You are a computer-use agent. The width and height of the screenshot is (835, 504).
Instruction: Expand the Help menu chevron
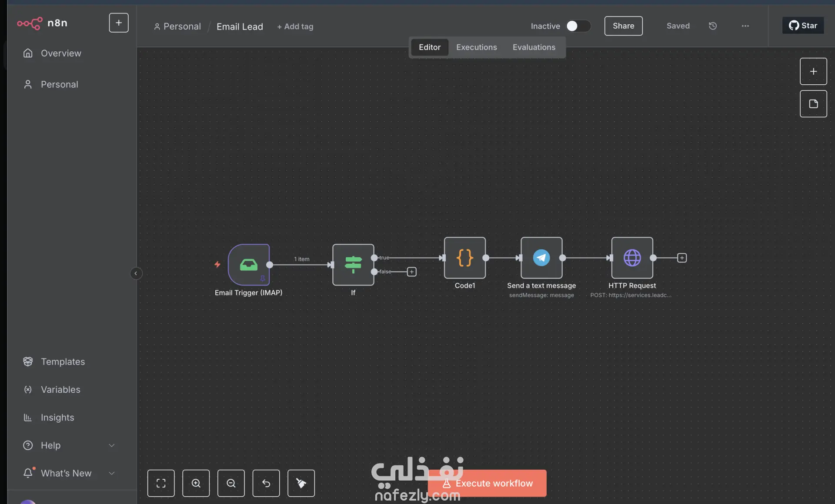point(112,445)
